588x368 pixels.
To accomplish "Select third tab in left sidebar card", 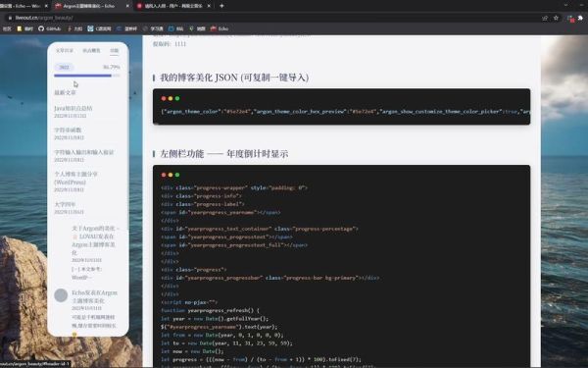I will coord(115,50).
